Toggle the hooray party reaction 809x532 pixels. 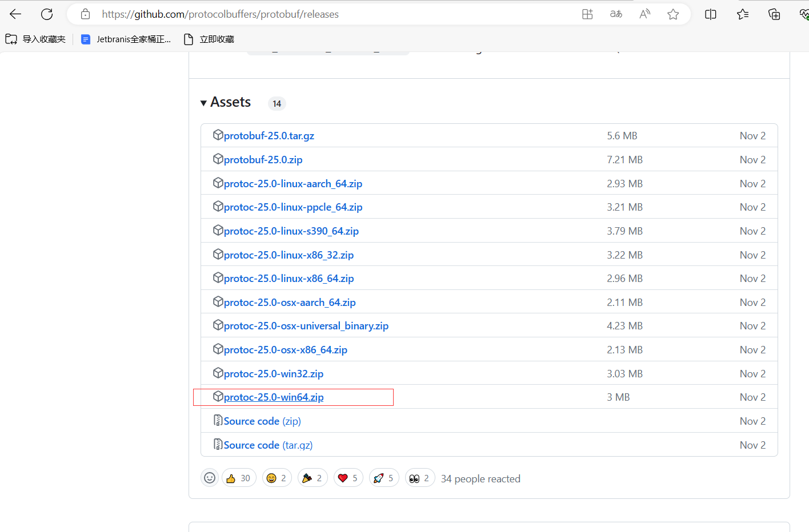pyautogui.click(x=313, y=478)
